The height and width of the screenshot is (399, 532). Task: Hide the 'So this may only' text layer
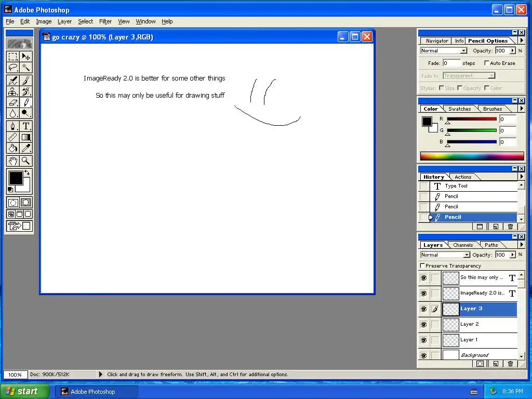pyautogui.click(x=424, y=278)
